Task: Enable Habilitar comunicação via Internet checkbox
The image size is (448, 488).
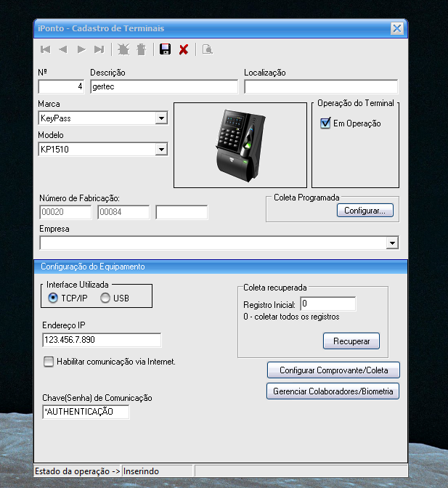Action: (49, 362)
